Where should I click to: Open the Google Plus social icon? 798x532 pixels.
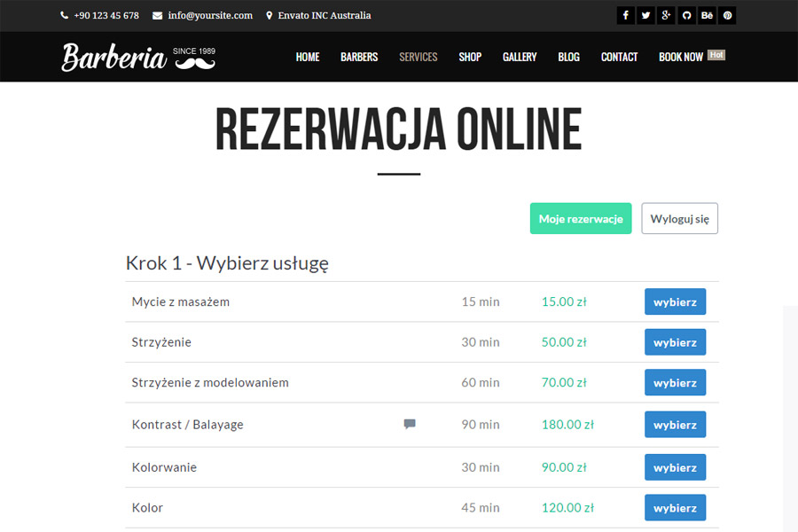coord(666,16)
